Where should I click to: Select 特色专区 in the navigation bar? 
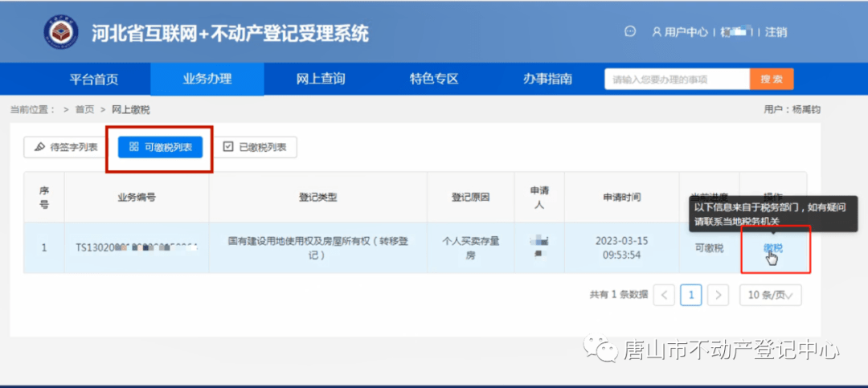(433, 79)
